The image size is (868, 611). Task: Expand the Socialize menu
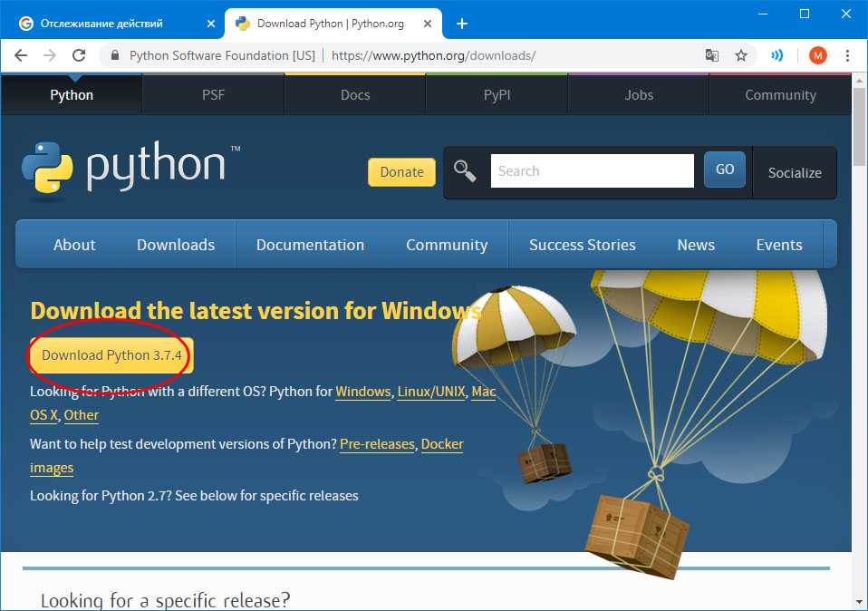pyautogui.click(x=795, y=172)
